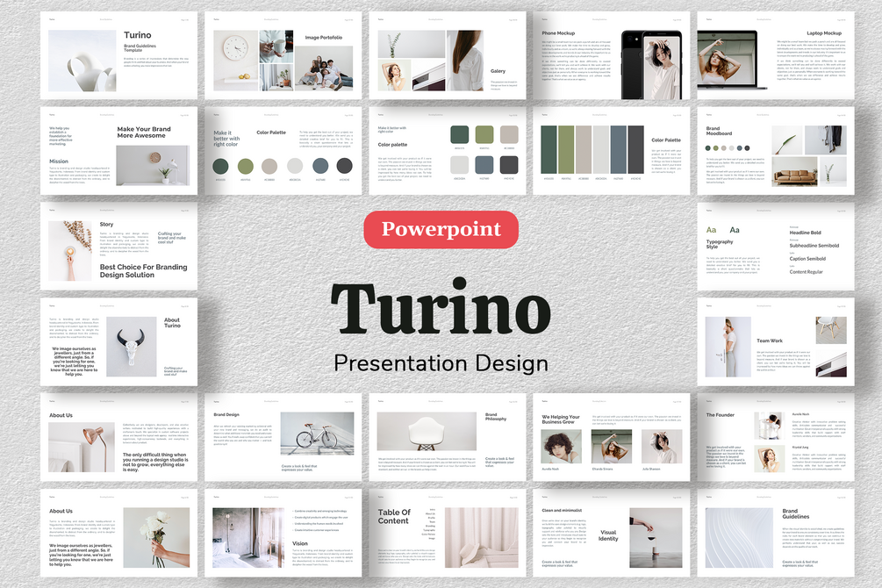The image size is (882, 588).
Task: Click the slate blue vertical bar swatch
Action: tap(619, 150)
